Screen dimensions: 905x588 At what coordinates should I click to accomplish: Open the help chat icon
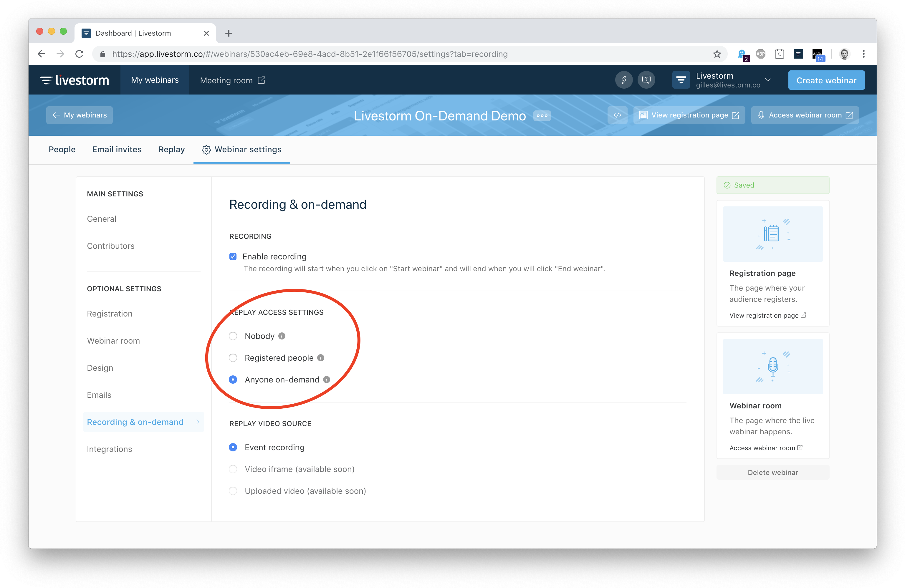tap(646, 80)
